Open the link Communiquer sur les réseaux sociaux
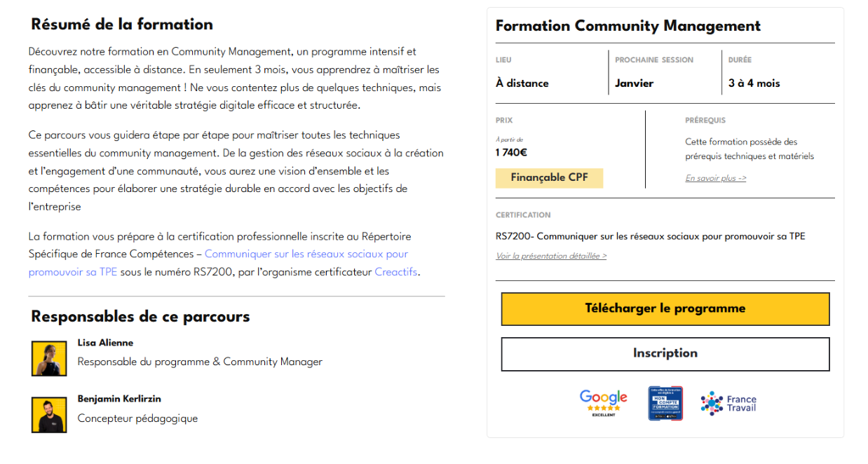Viewport: 868px width, 464px height. (306, 254)
